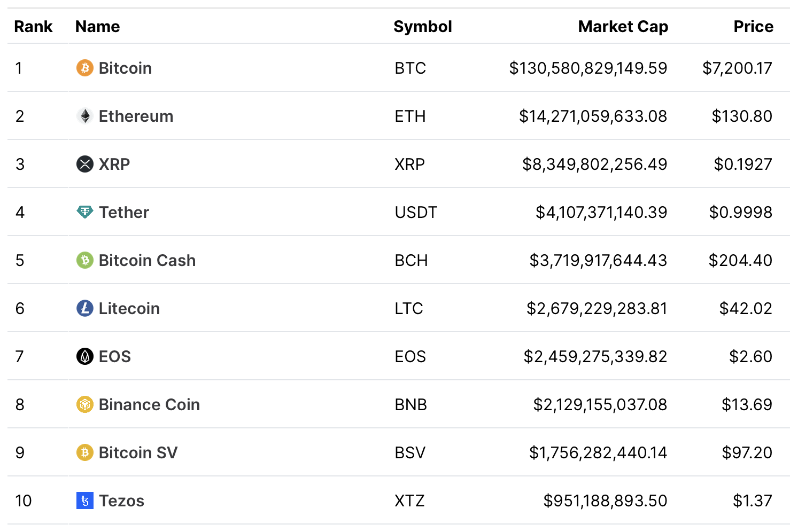This screenshot has width=790, height=532.
Task: Click the black XRP logo icon
Action: 84,164
